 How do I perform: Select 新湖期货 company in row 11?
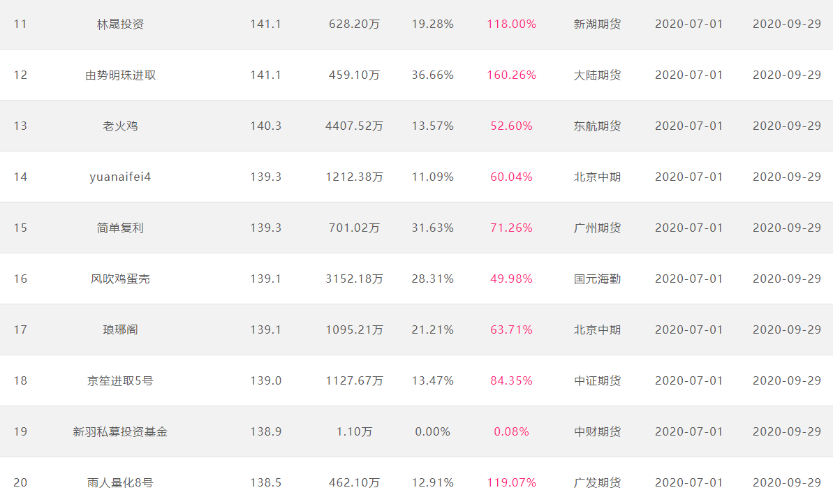coord(597,24)
